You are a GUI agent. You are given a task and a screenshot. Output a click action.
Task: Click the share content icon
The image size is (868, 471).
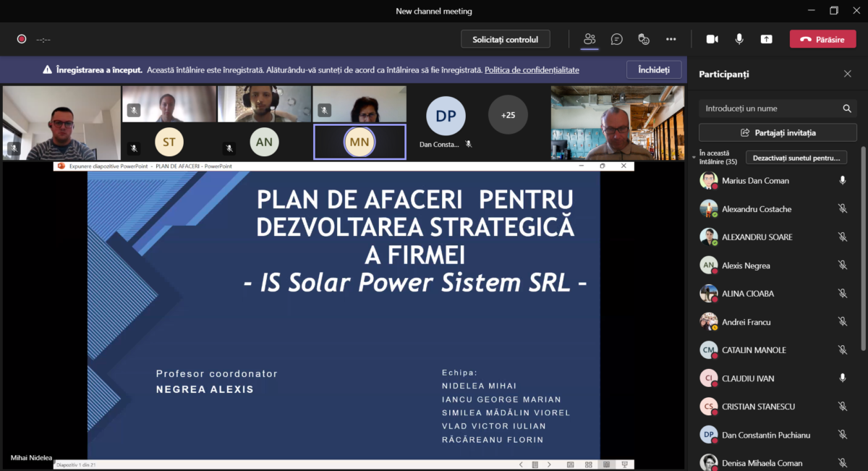point(766,39)
